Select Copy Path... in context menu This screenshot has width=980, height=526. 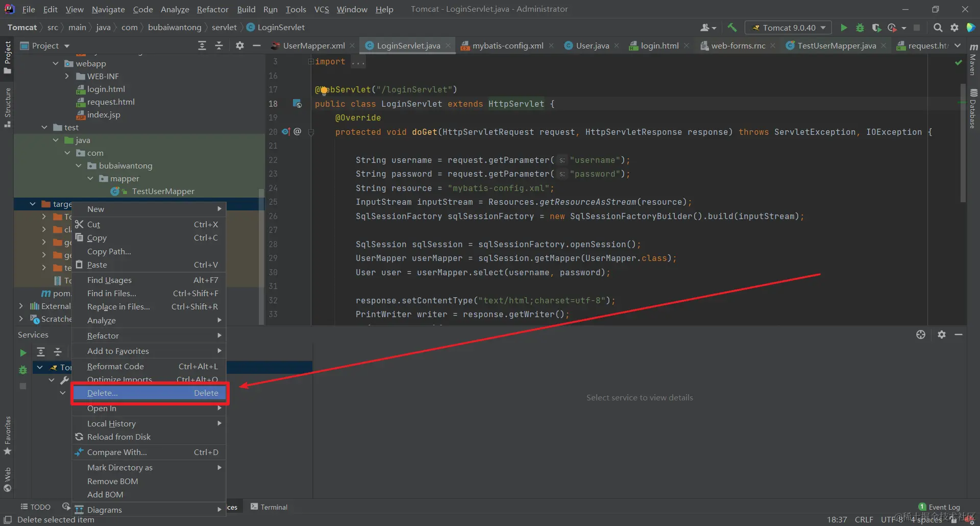[149, 252]
